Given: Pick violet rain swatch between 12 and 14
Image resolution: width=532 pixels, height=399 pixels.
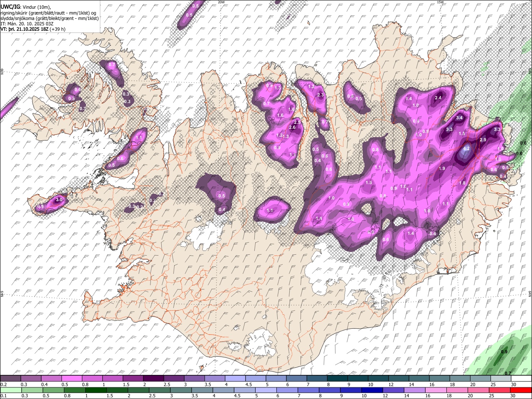Looking at the screenshot, I should click(x=393, y=390).
